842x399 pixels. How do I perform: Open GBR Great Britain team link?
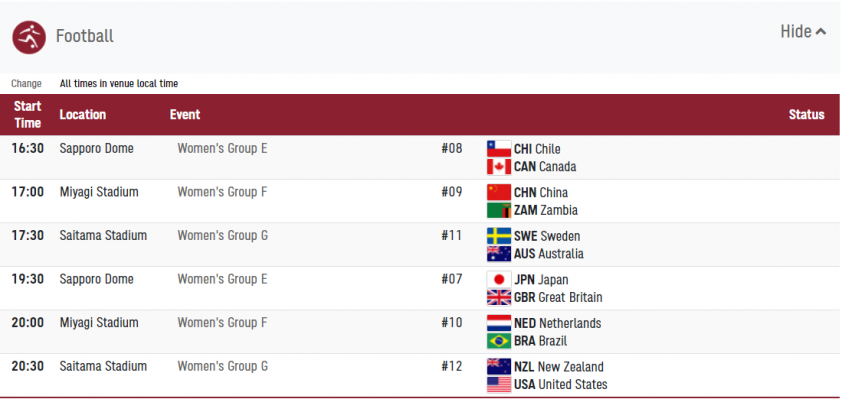click(x=558, y=297)
